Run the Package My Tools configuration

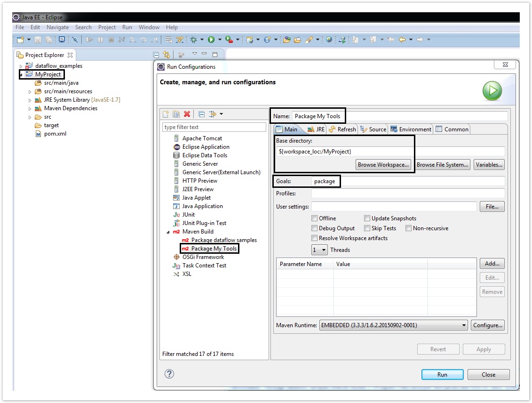[x=442, y=374]
